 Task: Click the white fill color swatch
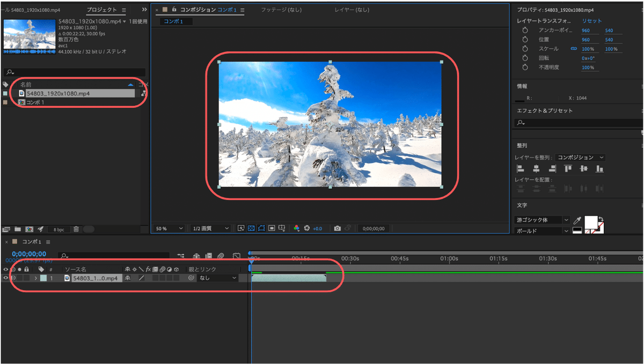point(591,222)
